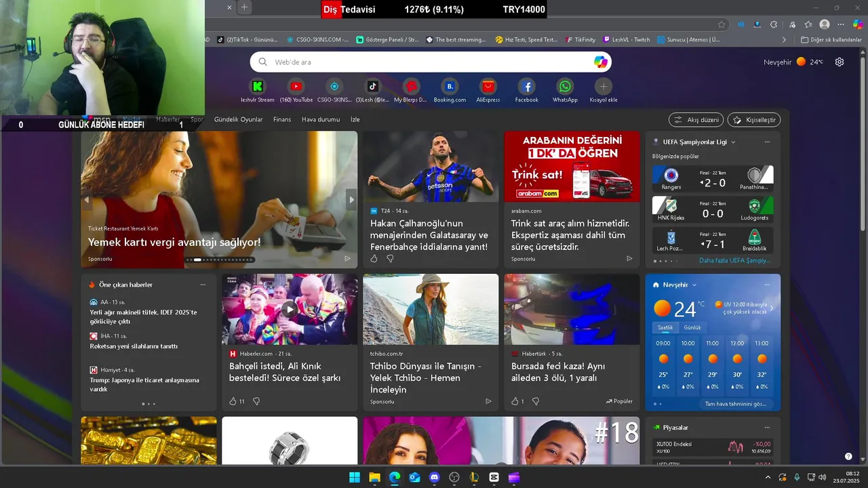
Task: Open File Explorer from the taskbar
Action: (374, 477)
